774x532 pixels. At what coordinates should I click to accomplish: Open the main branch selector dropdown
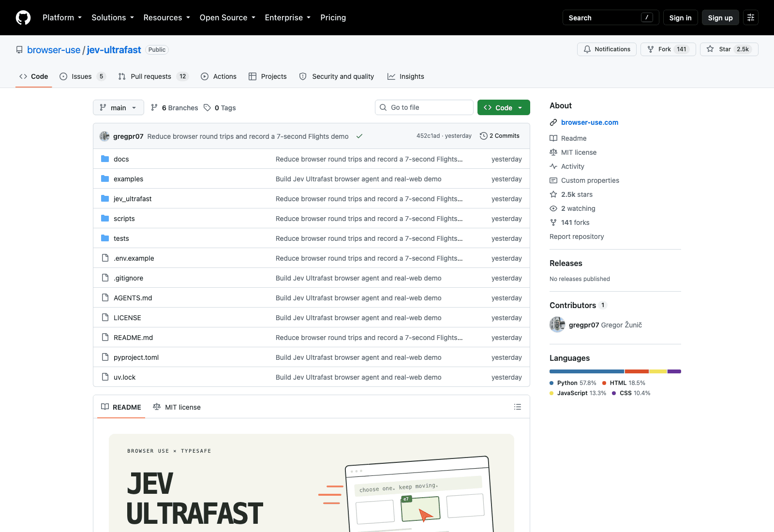click(x=119, y=107)
